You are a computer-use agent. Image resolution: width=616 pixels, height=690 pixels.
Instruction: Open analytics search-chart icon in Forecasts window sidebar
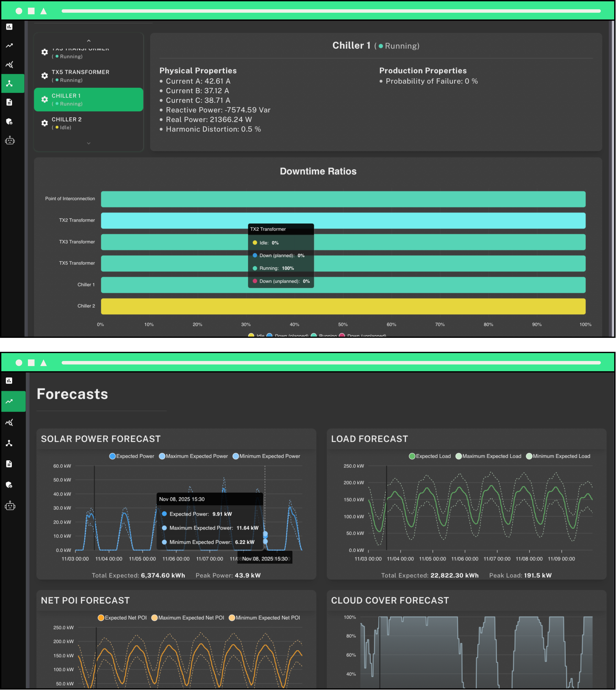pos(9,422)
